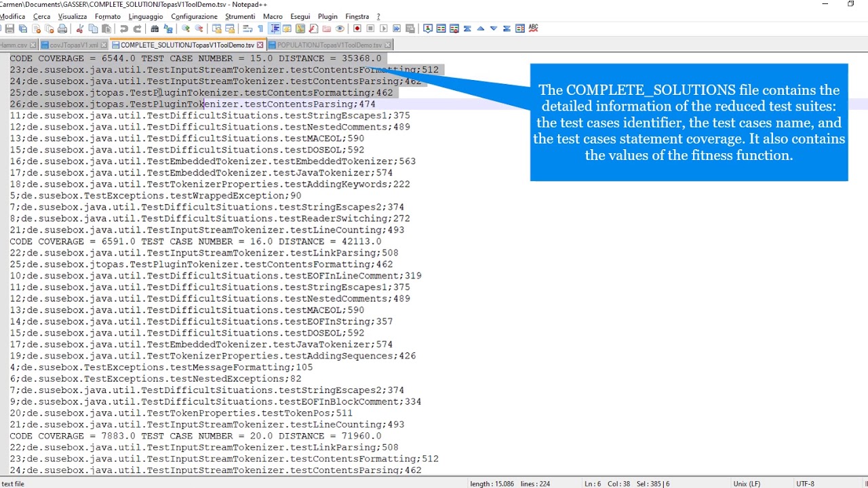Start macro recording
Screen dimensions: 868x488
(x=357, y=28)
